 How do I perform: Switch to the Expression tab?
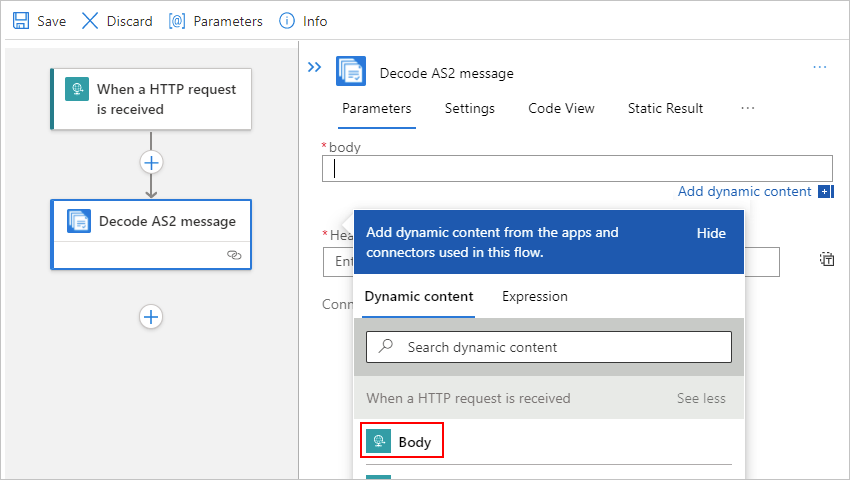[x=534, y=296]
